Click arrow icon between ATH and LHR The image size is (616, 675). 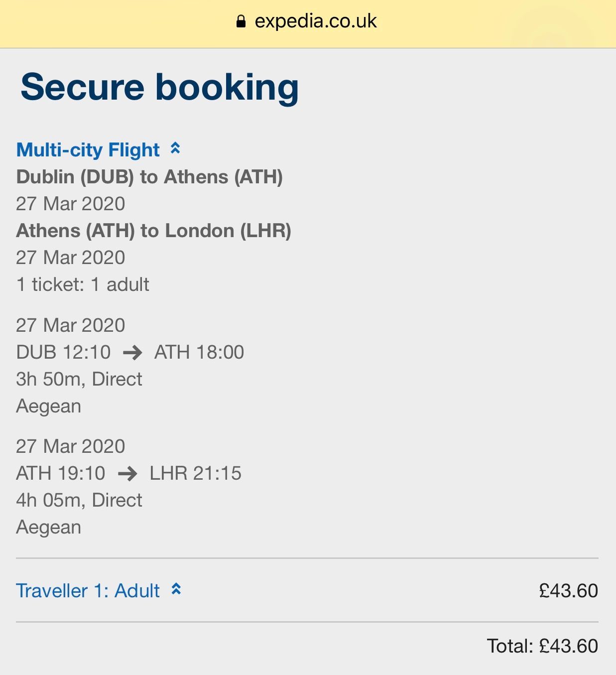coord(127,474)
